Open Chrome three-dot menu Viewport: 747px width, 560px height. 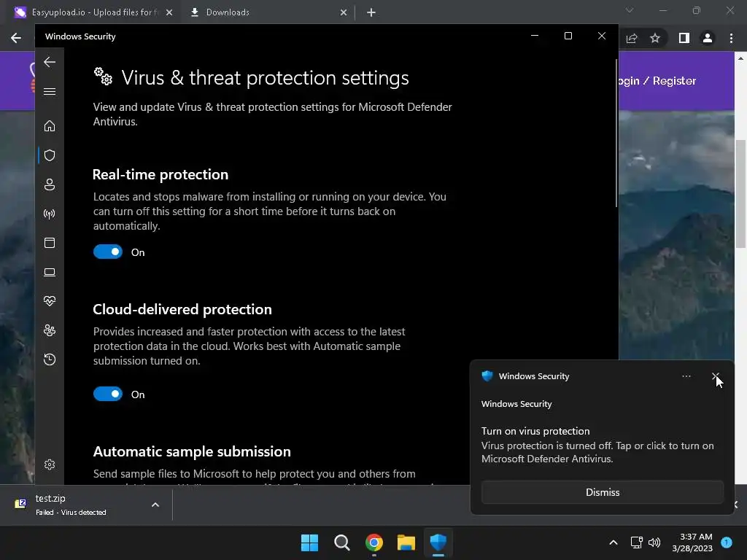[731, 38]
